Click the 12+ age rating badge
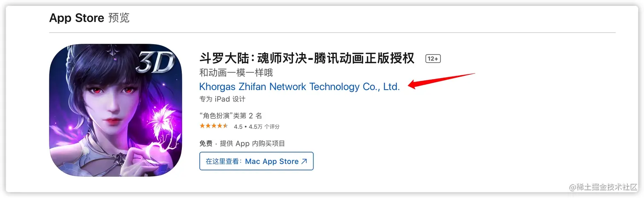Screen dimensions: 644x198 [433, 59]
